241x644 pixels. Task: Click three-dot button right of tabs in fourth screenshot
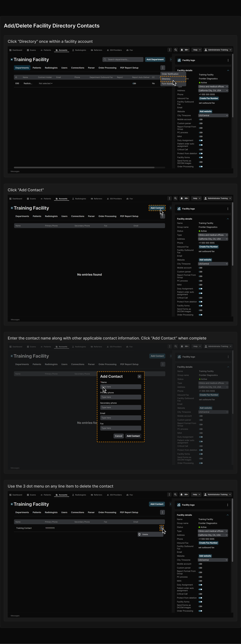162,512
